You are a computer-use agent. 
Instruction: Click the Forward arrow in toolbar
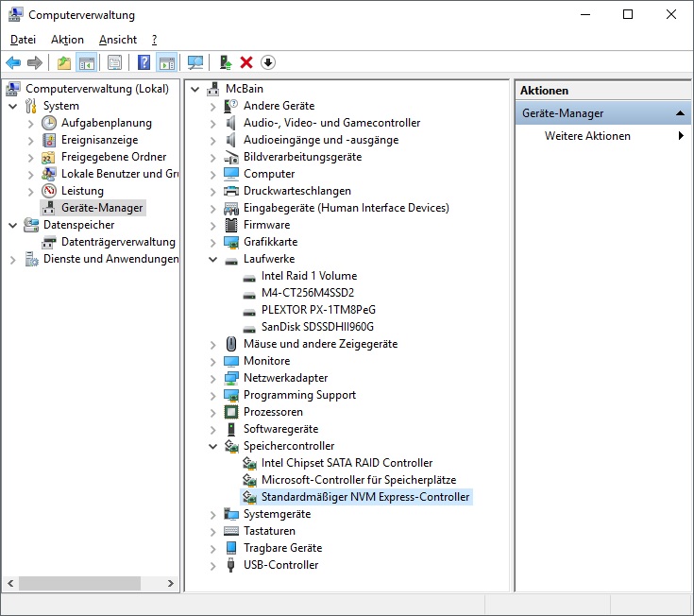pyautogui.click(x=35, y=63)
